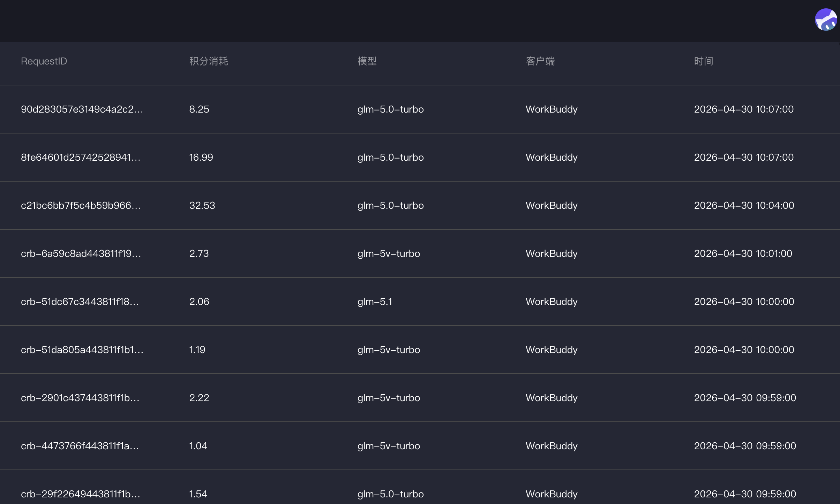840x504 pixels.
Task: Click glm-5v-turbo in the 1.19 row
Action: tap(389, 350)
